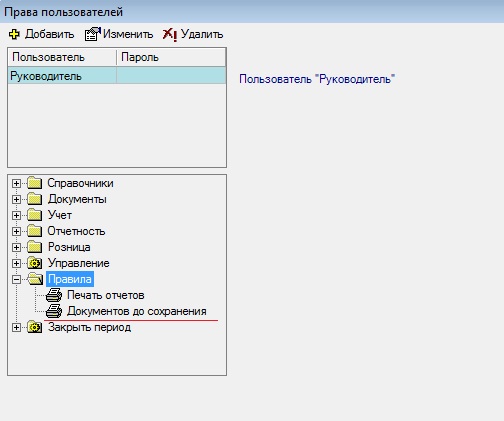
Task: Click the red X Удалить icon
Action: point(170,34)
